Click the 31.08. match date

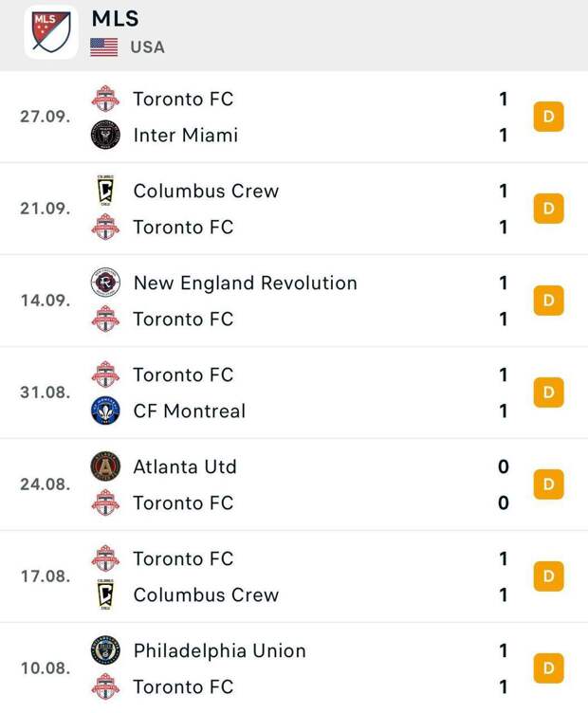coord(45,392)
